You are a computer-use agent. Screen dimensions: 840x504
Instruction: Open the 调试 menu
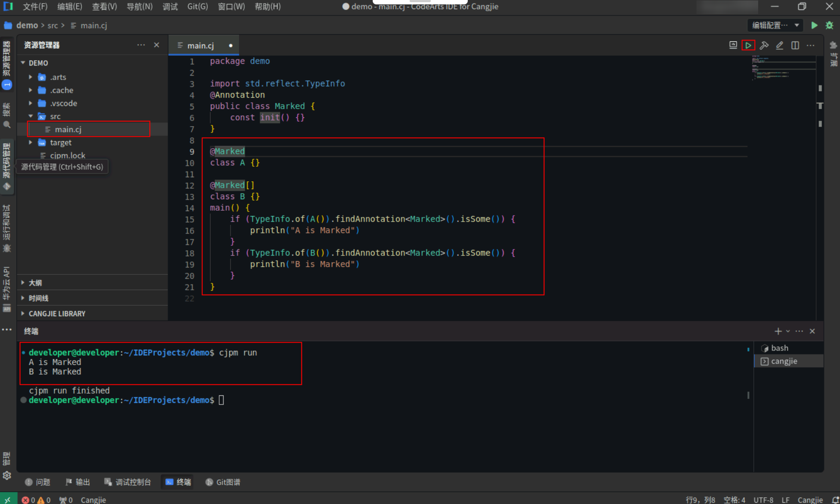[x=170, y=7]
